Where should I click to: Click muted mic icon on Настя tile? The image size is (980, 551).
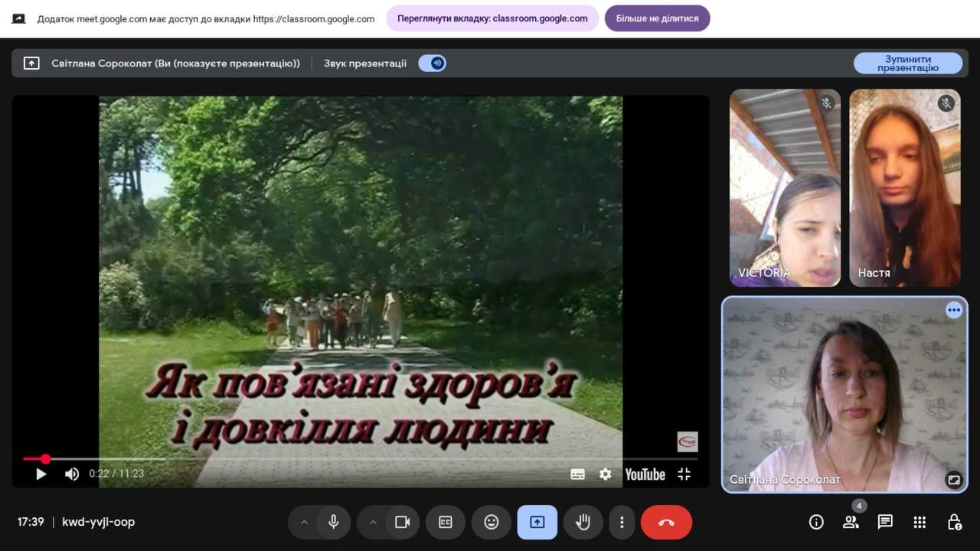(946, 103)
